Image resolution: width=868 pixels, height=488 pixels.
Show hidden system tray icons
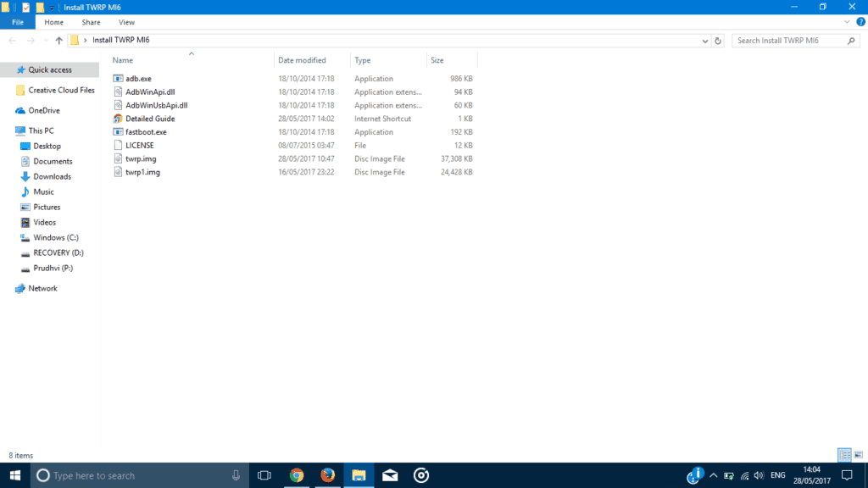pyautogui.click(x=714, y=475)
